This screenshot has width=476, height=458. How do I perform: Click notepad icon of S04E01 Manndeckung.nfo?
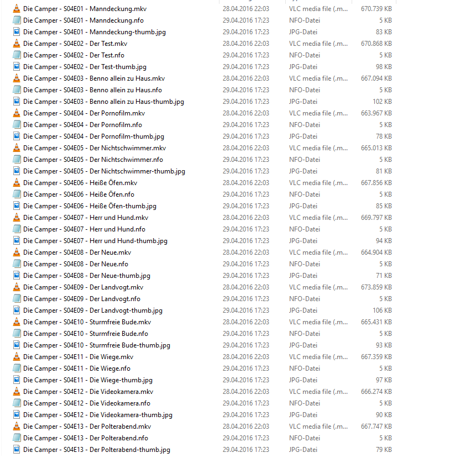pos(17,20)
